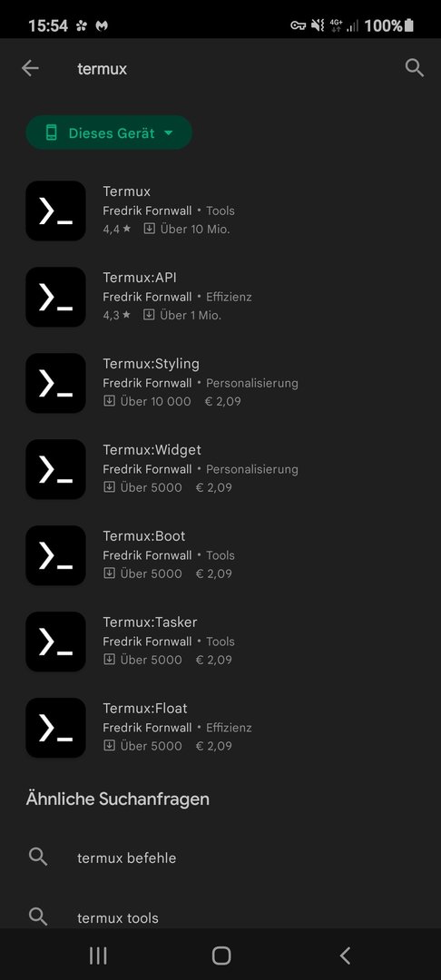Choose suggested search termux tools

coord(220,917)
